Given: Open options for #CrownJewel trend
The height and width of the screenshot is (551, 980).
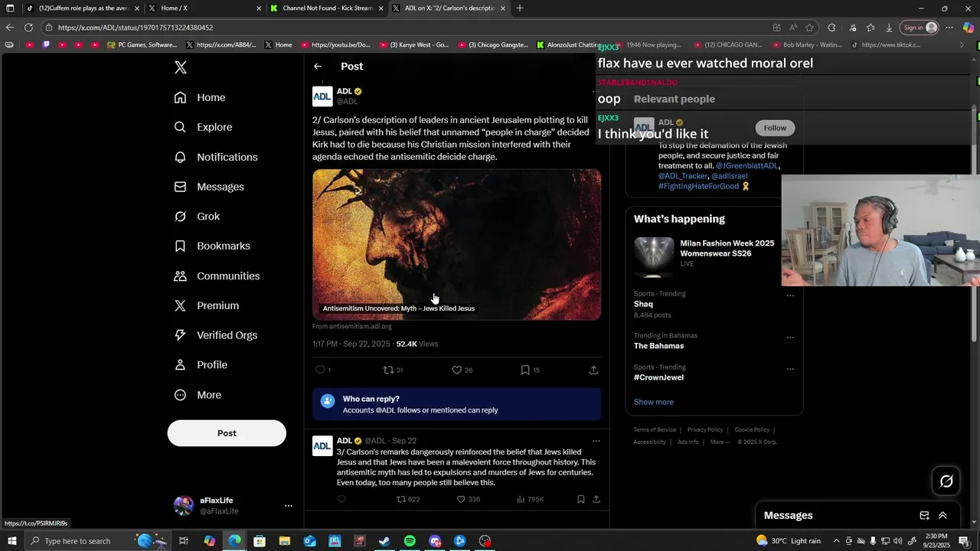Looking at the screenshot, I should [x=790, y=368].
